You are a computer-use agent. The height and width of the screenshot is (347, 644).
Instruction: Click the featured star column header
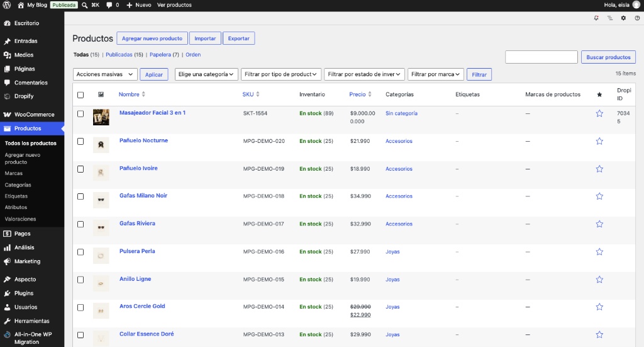(599, 94)
